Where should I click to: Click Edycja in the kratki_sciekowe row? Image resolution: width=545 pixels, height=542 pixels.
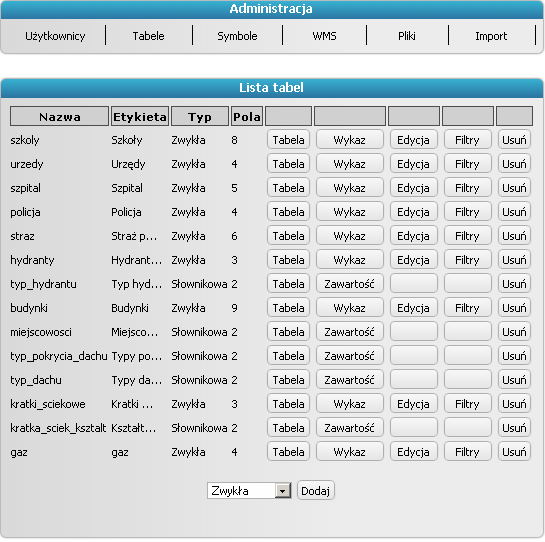pyautogui.click(x=413, y=404)
